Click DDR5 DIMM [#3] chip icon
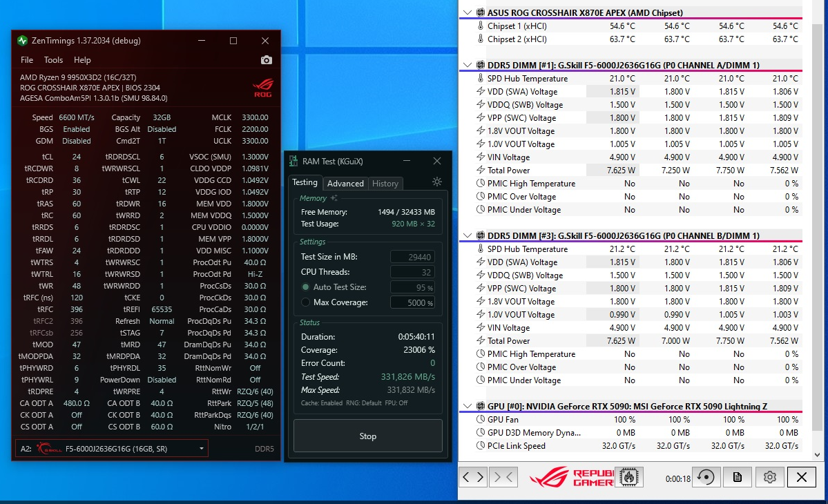This screenshot has height=504, width=828. (481, 235)
